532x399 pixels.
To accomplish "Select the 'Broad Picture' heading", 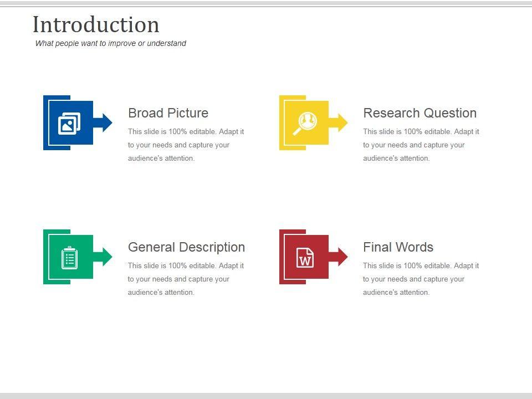I will click(x=168, y=113).
